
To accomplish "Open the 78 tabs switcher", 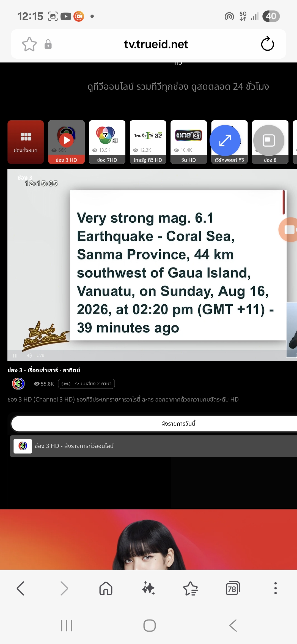I will [x=233, y=588].
